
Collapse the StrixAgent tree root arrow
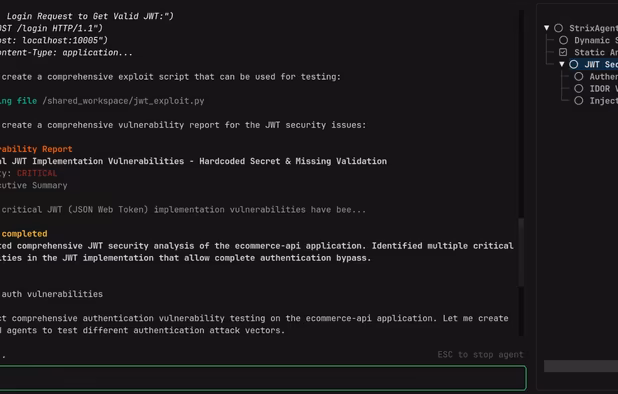pos(547,28)
